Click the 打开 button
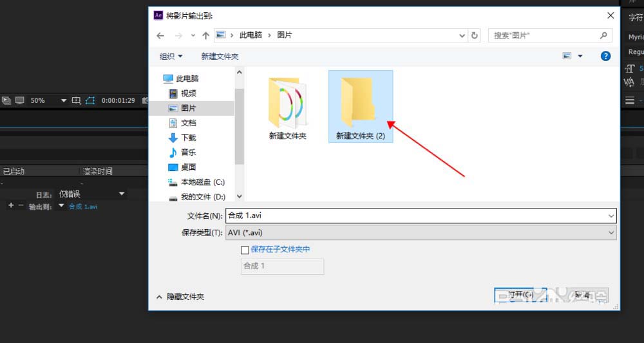Viewport: 644px width, 343px height. coord(520,295)
